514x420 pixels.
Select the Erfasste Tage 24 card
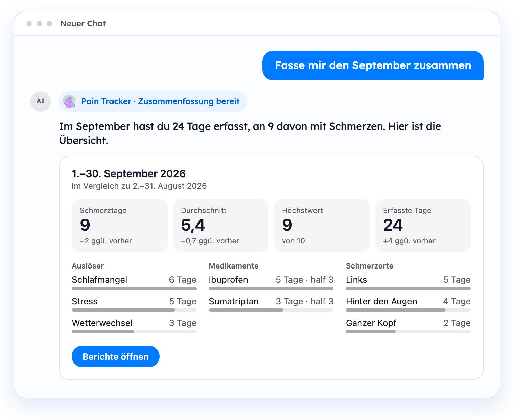[x=423, y=225]
